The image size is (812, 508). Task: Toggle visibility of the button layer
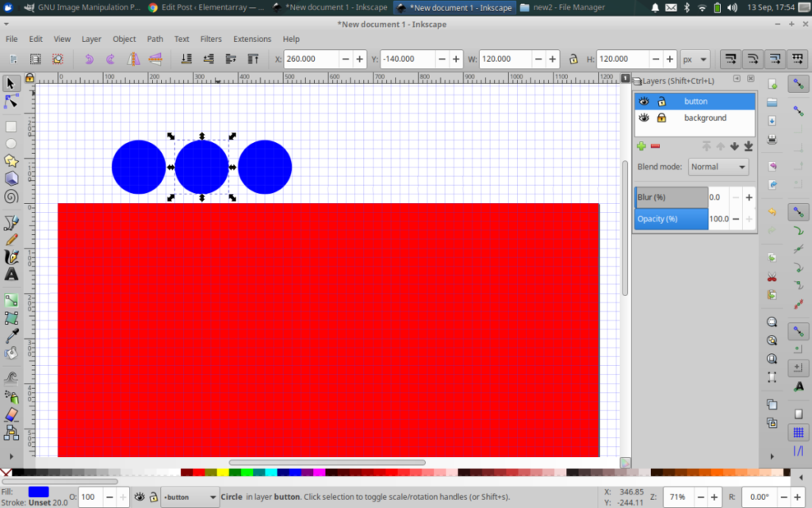point(644,101)
